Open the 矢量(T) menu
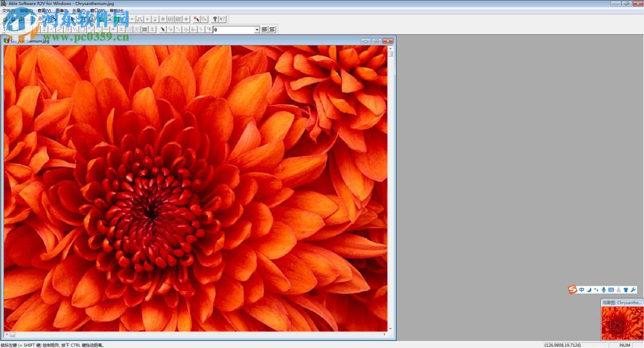The height and width of the screenshot is (348, 644). pos(79,11)
